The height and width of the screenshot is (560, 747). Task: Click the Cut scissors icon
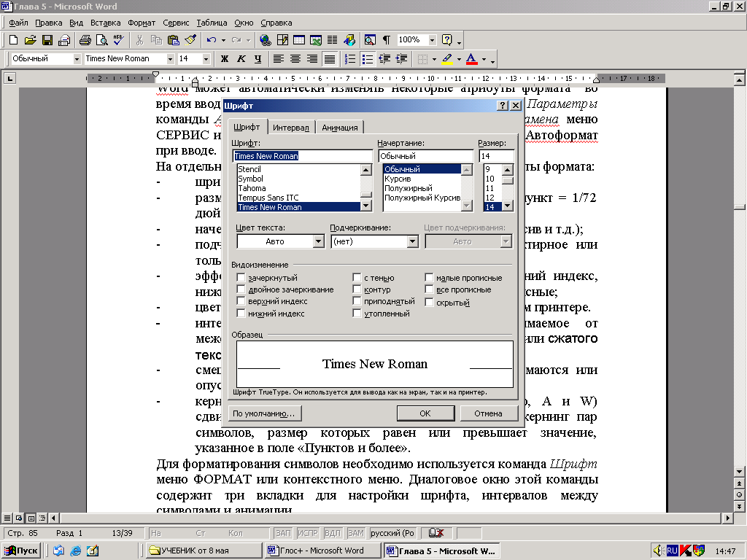click(139, 40)
